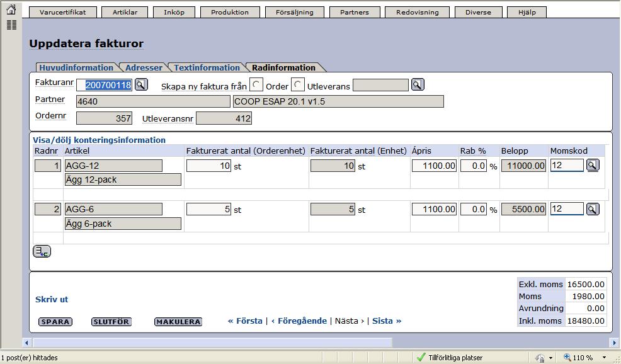
Task: Open the Inköp menu
Action: 174,12
